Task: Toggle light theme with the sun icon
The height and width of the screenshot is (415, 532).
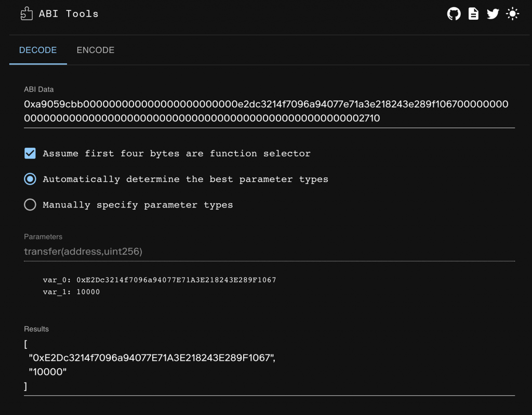Action: click(512, 14)
